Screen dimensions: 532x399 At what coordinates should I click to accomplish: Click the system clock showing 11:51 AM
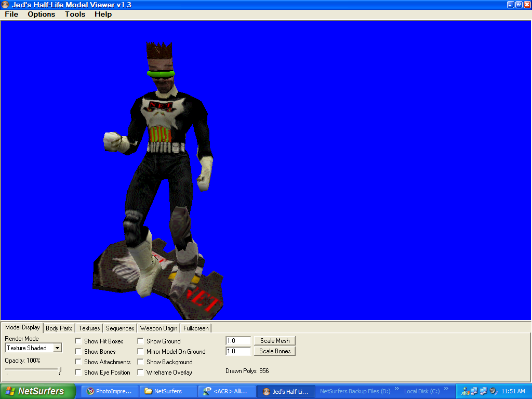(x=513, y=391)
